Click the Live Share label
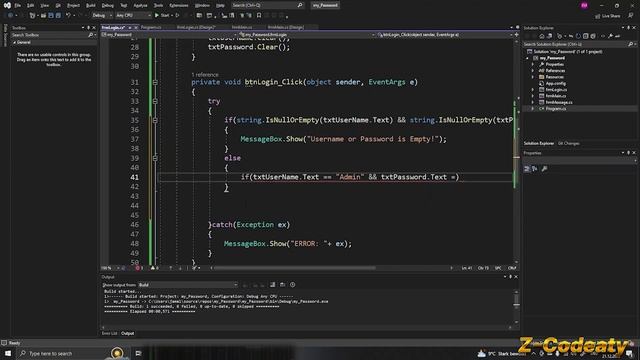This screenshot has height=360, width=640. [x=611, y=16]
